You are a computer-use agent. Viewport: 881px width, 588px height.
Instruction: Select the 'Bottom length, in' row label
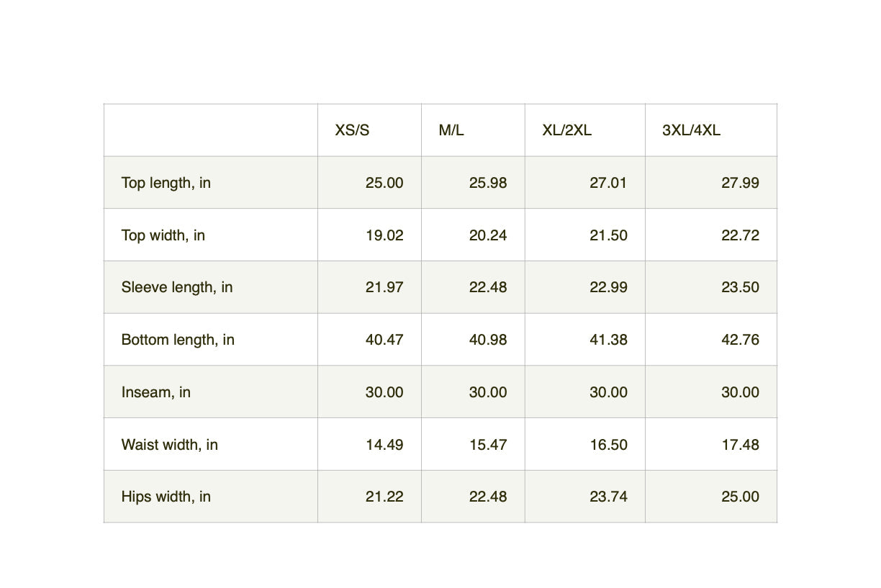(178, 340)
